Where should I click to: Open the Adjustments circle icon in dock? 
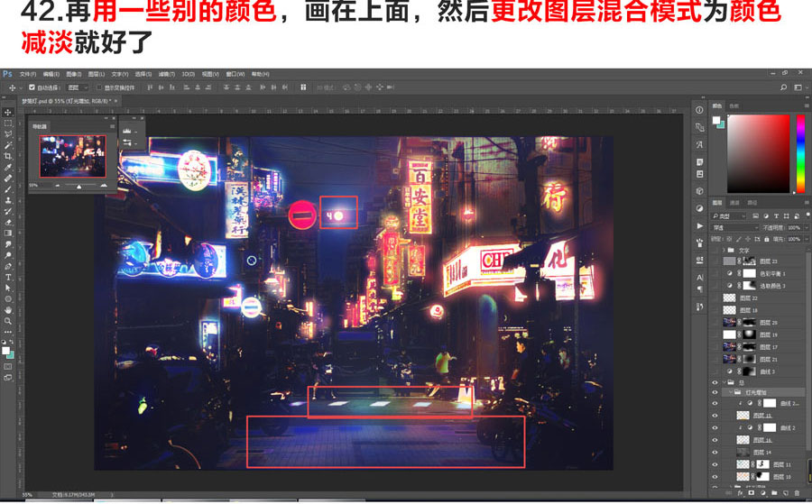click(699, 208)
